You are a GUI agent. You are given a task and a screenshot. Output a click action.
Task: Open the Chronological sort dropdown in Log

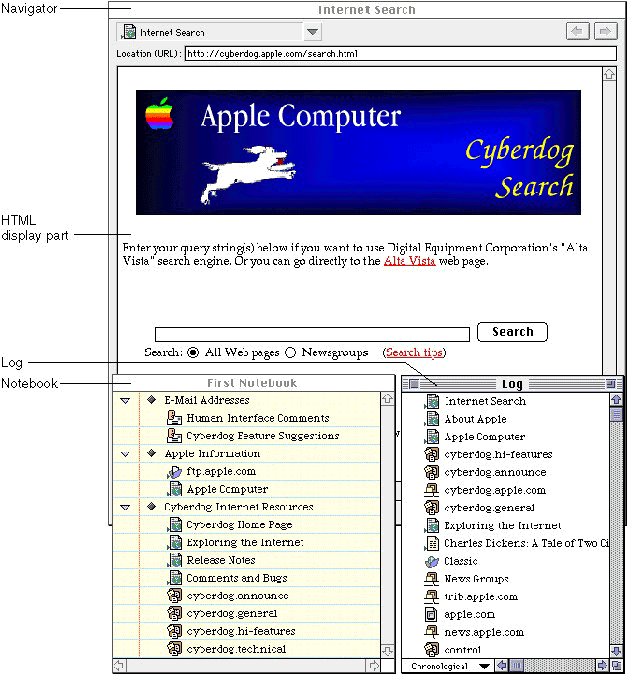click(450, 666)
